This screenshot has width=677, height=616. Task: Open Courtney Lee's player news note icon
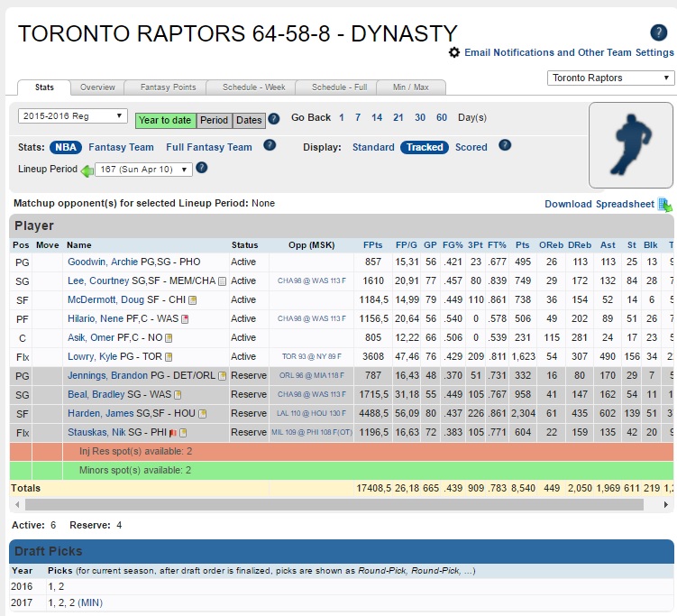click(222, 281)
